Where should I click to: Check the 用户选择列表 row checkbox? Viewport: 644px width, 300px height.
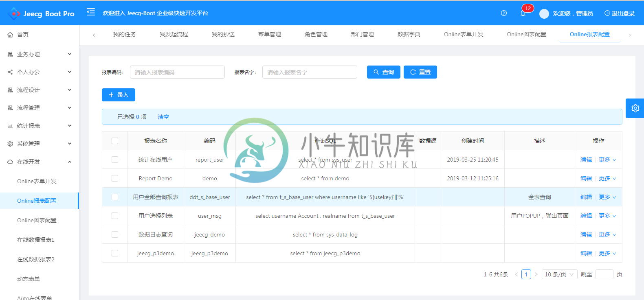115,216
